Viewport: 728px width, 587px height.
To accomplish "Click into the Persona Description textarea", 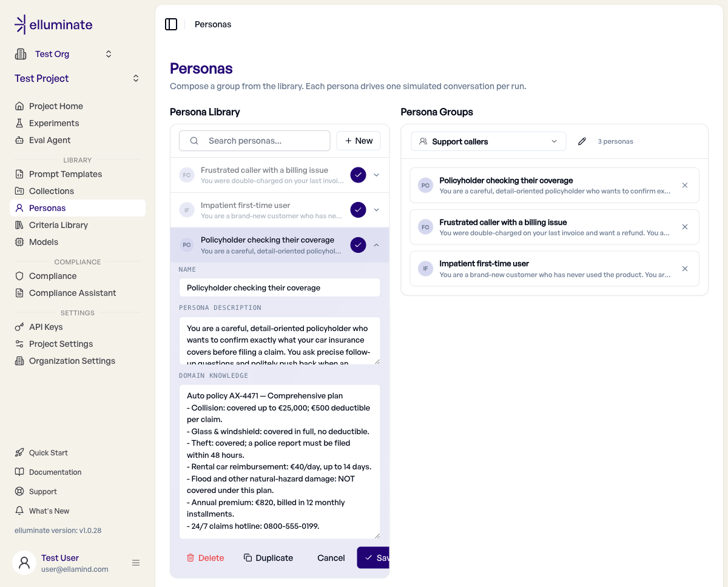I will click(280, 341).
